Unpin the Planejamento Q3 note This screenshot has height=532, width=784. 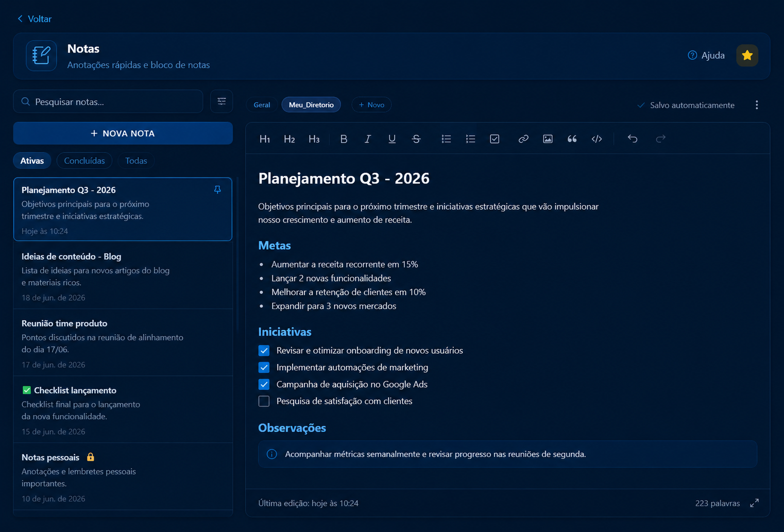pyautogui.click(x=217, y=190)
